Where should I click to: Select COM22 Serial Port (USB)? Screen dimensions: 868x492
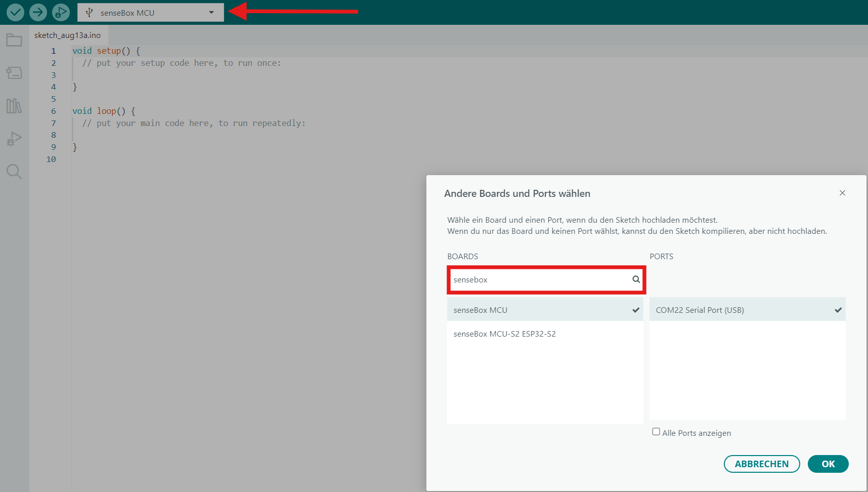coord(747,310)
